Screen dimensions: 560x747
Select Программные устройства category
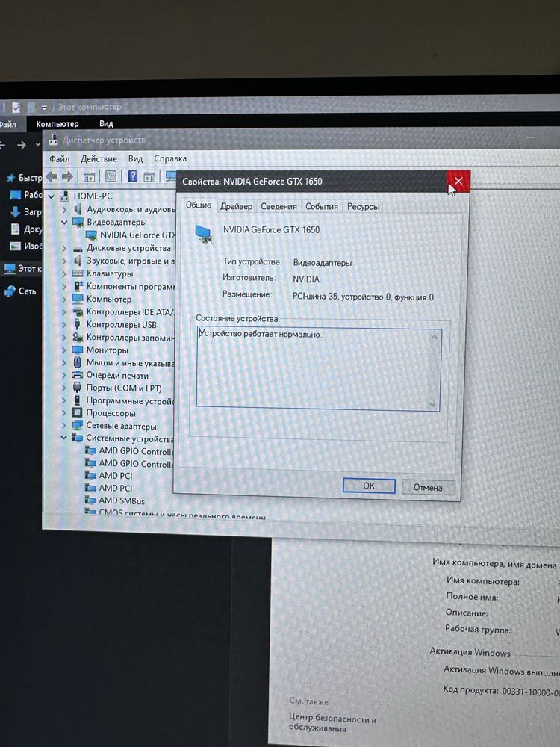130,401
